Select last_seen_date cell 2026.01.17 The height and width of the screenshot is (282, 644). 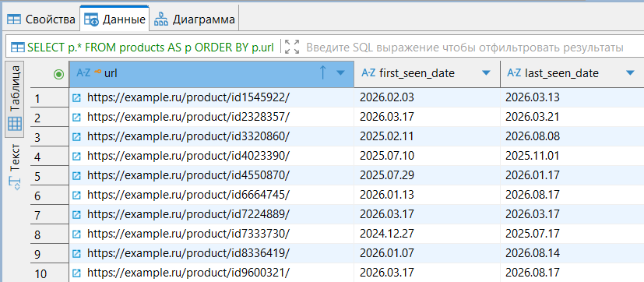(572, 175)
